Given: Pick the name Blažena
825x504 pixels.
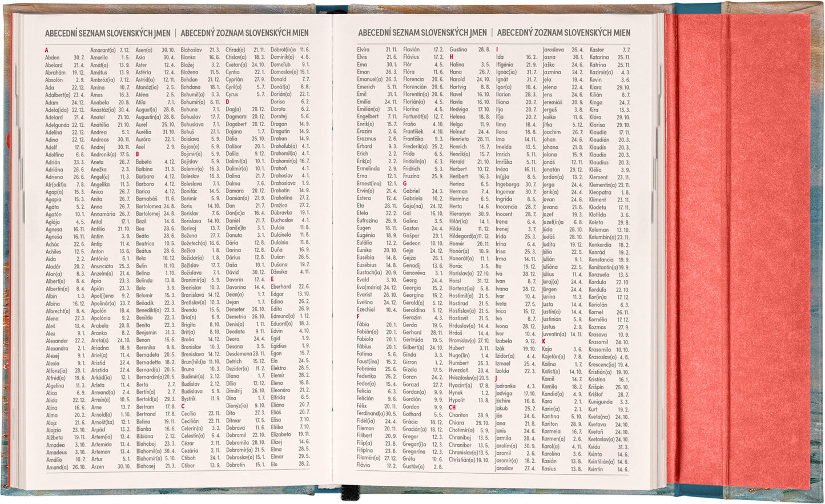Looking at the screenshot, I should pos(190,72).
